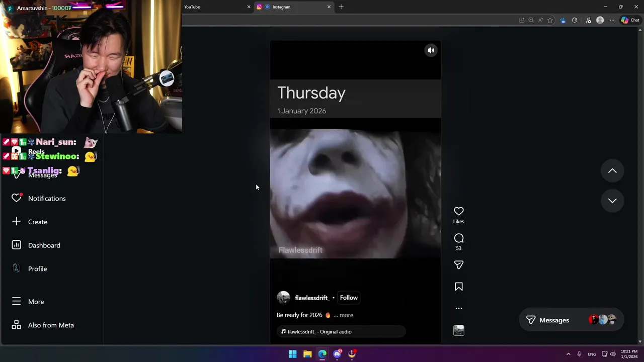Go to next reel with down chevron

[x=612, y=201]
